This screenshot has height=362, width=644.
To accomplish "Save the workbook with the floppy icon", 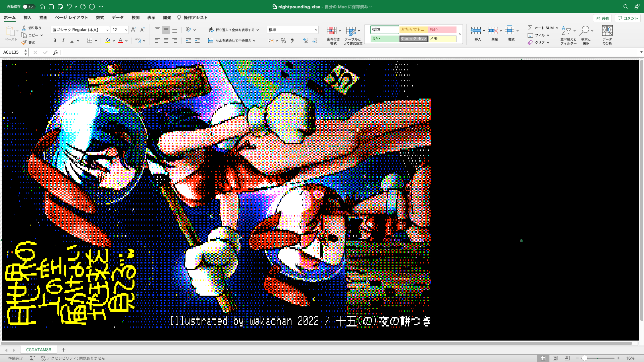I will (x=51, y=7).
